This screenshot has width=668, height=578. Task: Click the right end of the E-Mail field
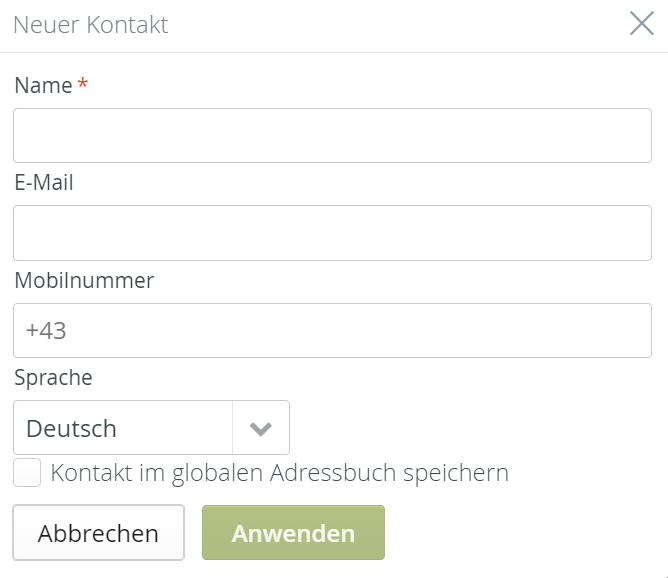click(630, 233)
